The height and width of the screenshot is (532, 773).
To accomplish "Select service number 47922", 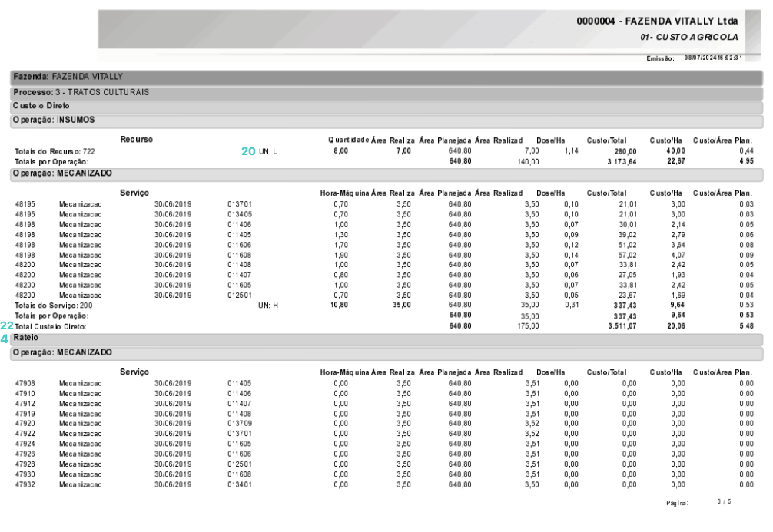I will (25, 434).
